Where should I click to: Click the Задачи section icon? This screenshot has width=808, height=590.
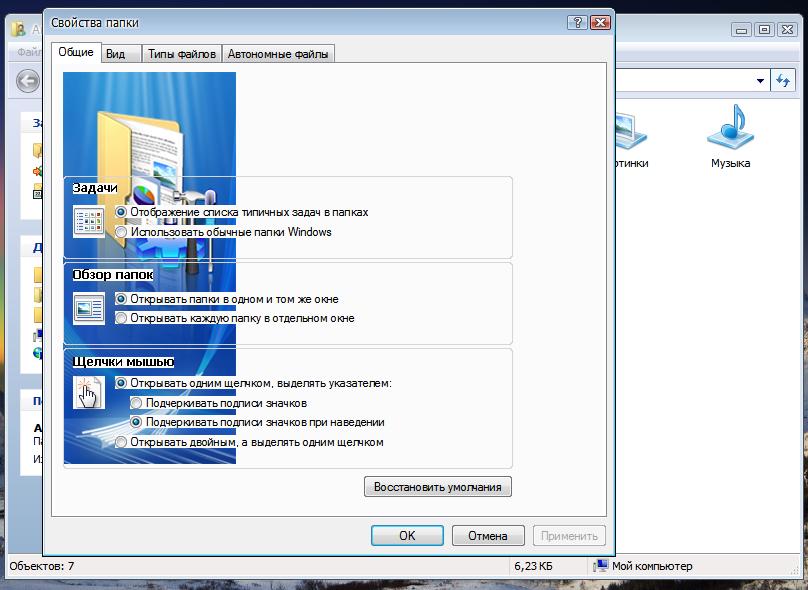pyautogui.click(x=88, y=222)
